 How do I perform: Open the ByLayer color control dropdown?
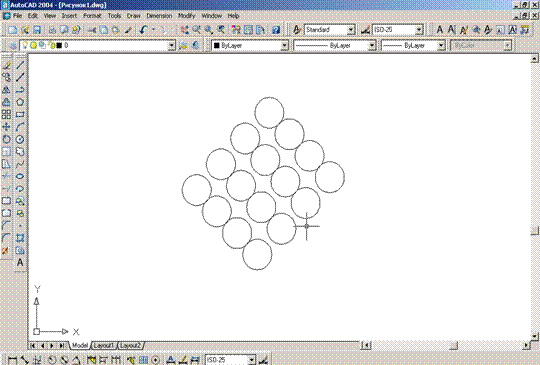(x=284, y=45)
